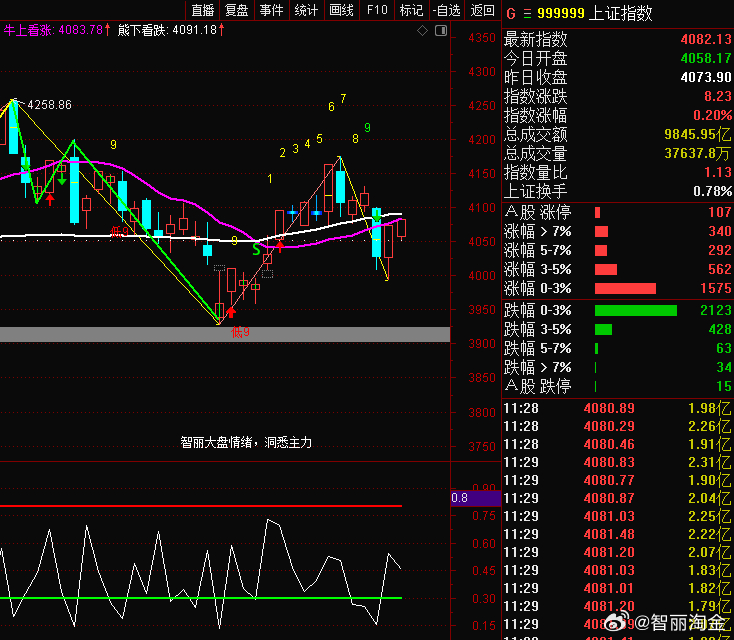
Task: Select the 999999 上证指数 title
Action: [x=595, y=14]
